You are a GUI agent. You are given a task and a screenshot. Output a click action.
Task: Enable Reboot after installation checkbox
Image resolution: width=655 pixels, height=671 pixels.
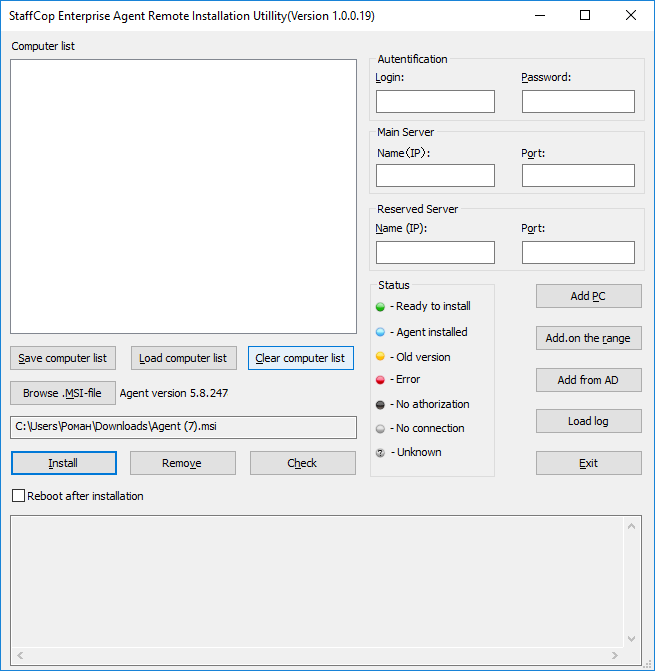click(18, 496)
